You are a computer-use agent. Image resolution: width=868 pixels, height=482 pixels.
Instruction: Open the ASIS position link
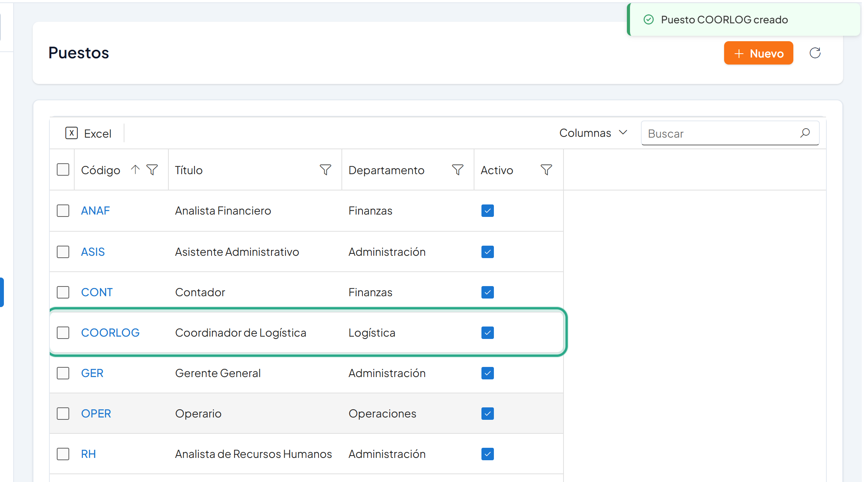point(93,252)
